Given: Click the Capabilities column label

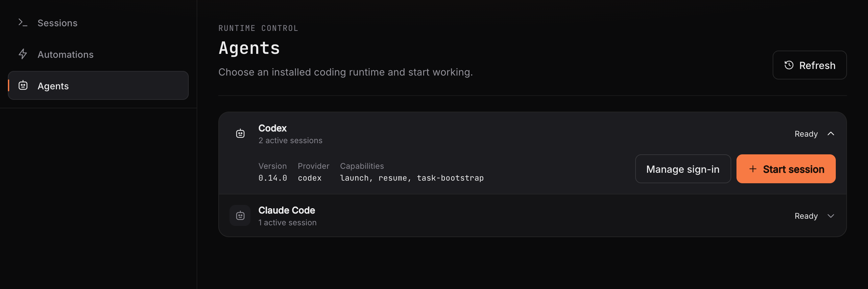Looking at the screenshot, I should [362, 166].
